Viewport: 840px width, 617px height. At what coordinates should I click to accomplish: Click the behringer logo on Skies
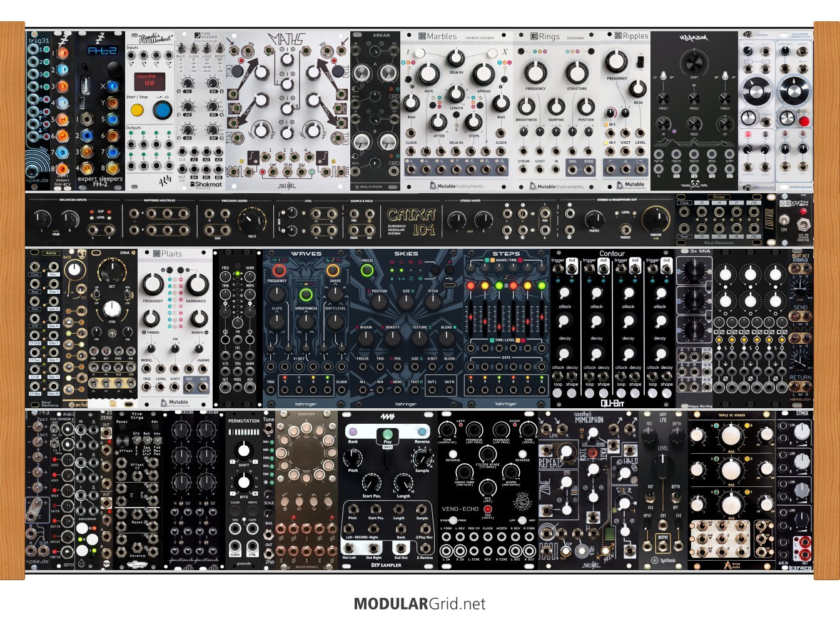[406, 404]
